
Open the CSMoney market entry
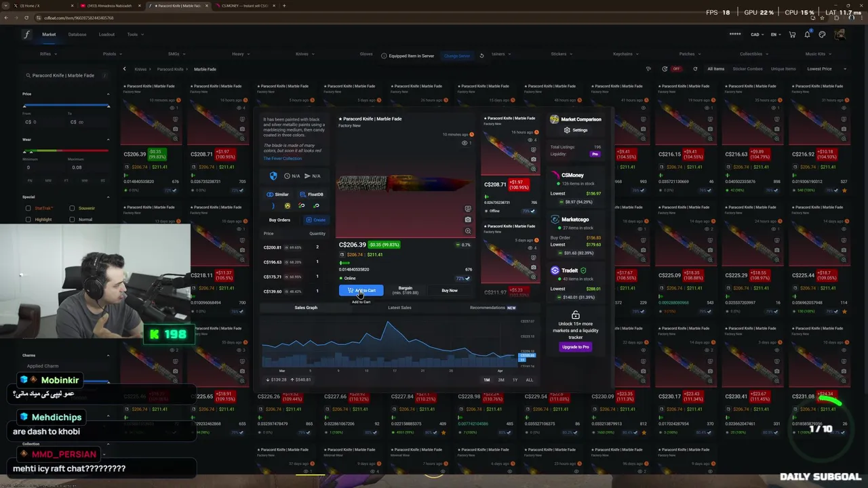[x=576, y=187]
